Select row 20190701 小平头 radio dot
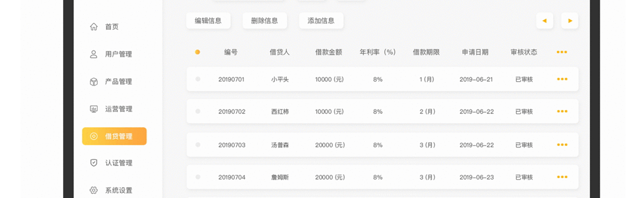 (198, 79)
